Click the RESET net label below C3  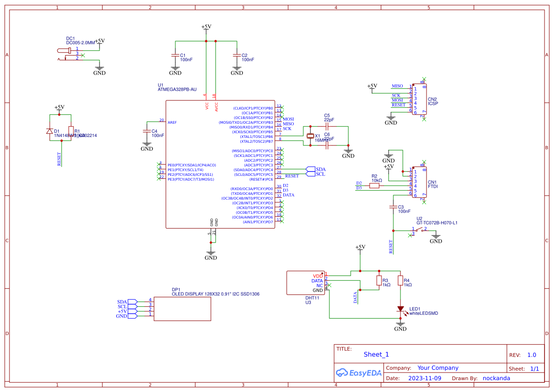(391, 247)
